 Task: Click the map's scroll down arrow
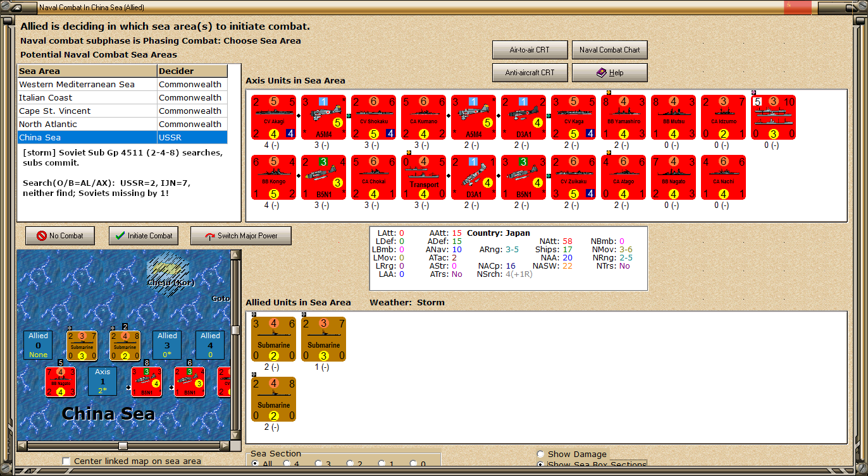[x=236, y=436]
